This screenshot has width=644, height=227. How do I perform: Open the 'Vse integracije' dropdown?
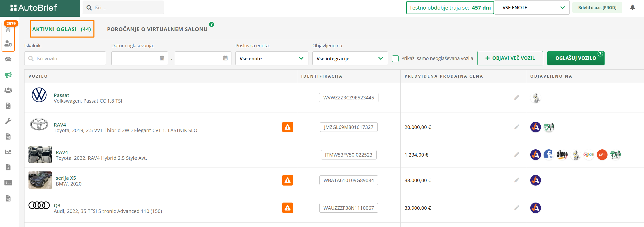point(350,58)
